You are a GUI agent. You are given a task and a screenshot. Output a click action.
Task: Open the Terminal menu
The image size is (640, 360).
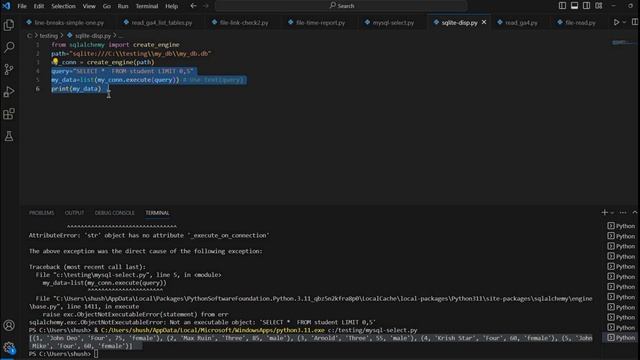147,6
